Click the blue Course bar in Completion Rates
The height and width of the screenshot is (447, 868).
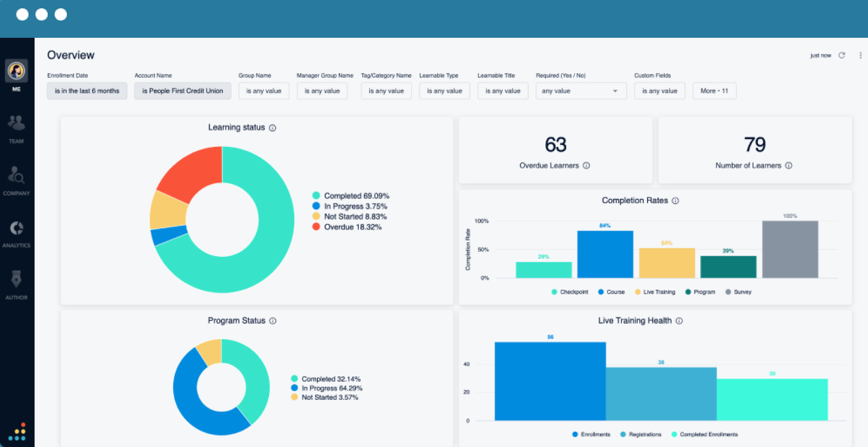coord(605,254)
